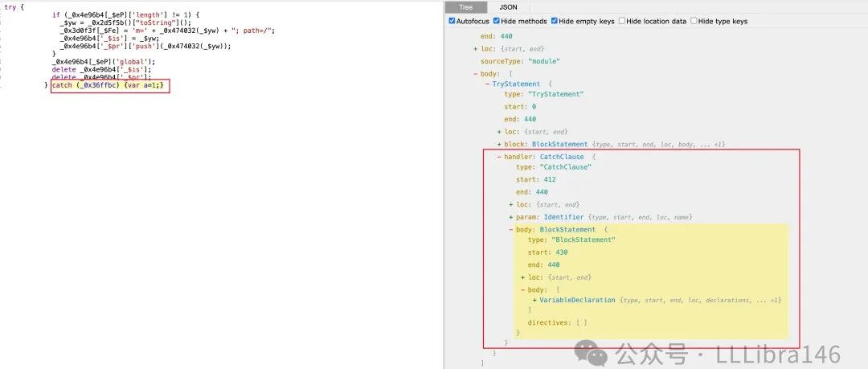The width and height of the screenshot is (868, 369).
Task: Click the _0x4e96b4['_$is'] = _$yw line
Action: click(109, 39)
